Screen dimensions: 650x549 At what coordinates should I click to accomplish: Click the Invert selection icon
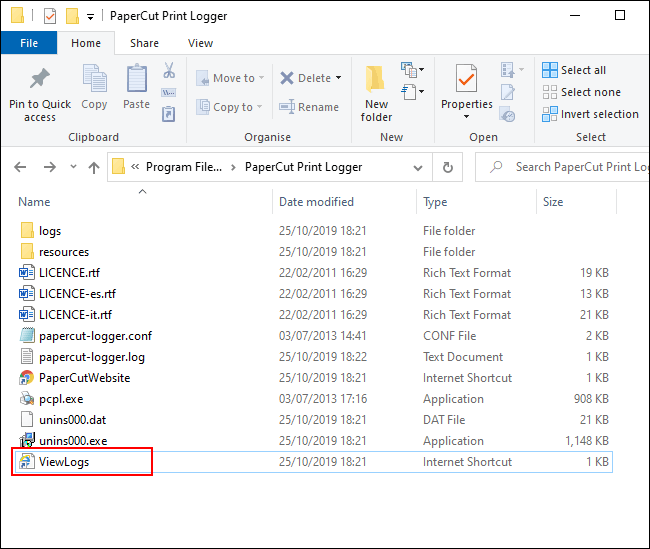[550, 114]
